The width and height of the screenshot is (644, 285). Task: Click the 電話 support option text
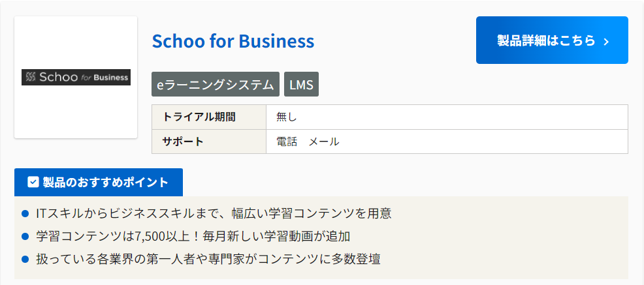tap(287, 142)
